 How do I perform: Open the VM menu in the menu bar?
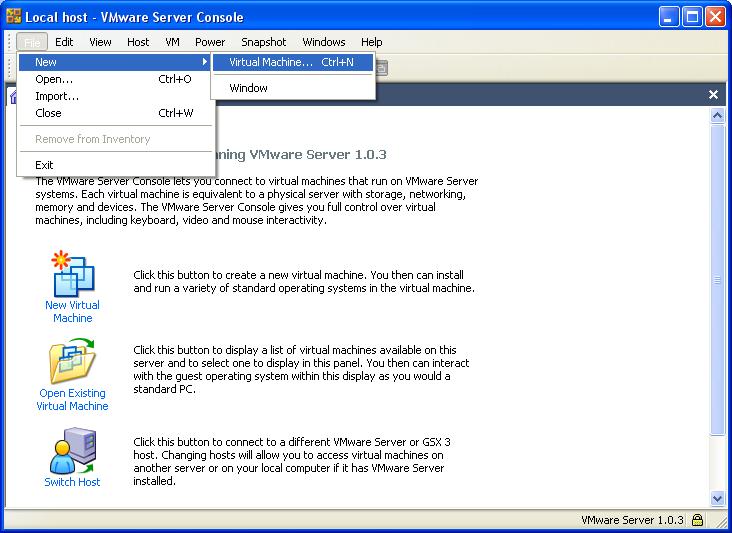point(172,42)
